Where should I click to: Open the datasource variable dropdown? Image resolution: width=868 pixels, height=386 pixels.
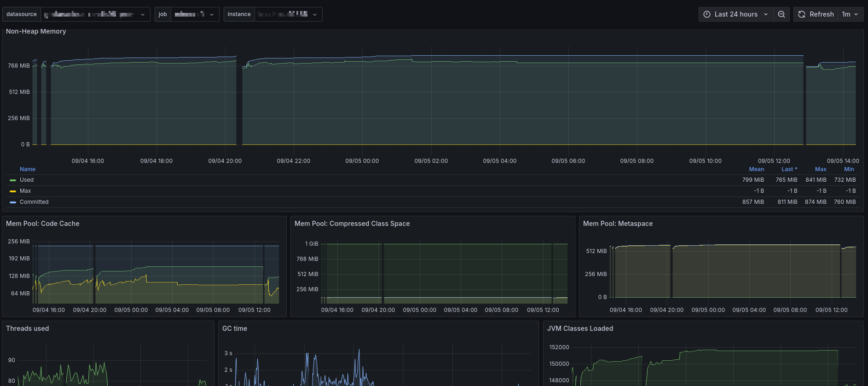(95, 14)
